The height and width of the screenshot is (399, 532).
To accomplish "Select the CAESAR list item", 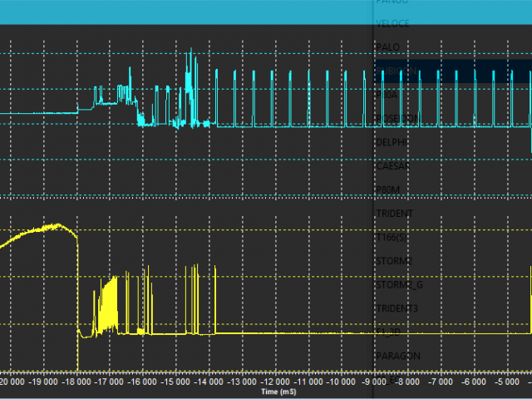I will (394, 166).
